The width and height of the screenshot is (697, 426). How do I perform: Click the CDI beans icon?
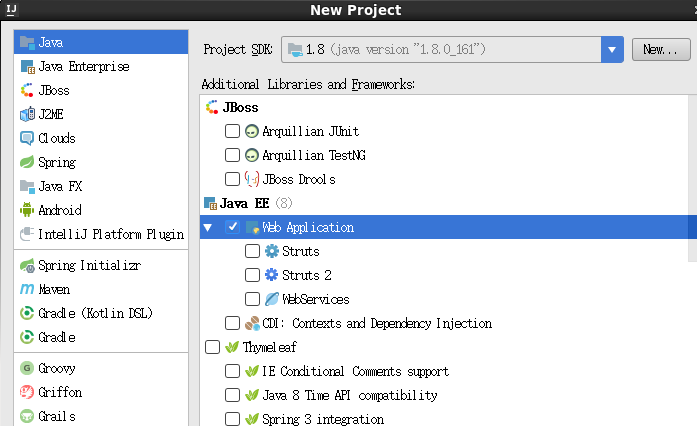click(x=252, y=323)
